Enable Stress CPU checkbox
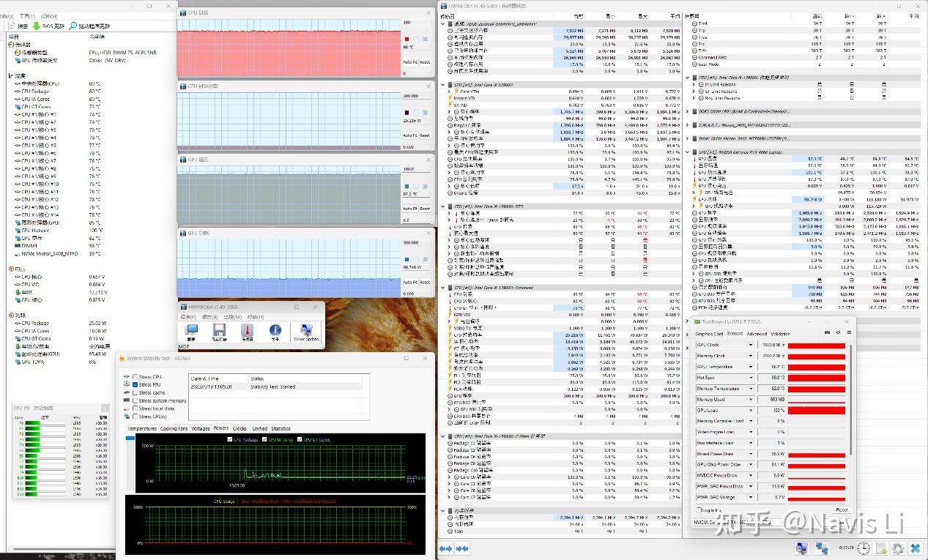928x560 pixels. pyautogui.click(x=135, y=377)
